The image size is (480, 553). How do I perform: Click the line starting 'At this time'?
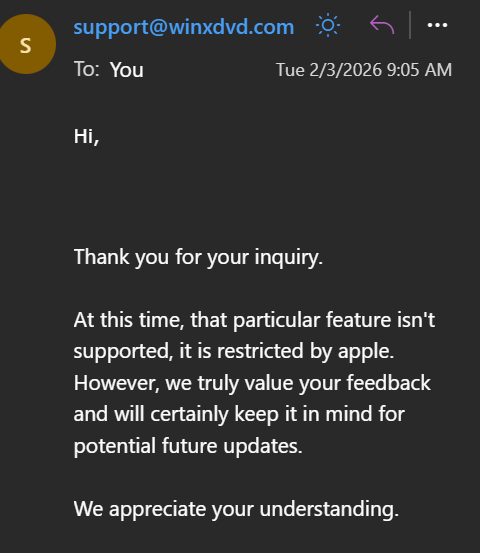(254, 320)
